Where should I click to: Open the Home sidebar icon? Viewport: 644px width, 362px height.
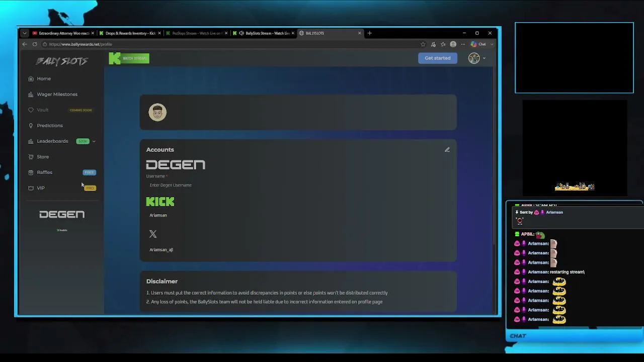pyautogui.click(x=31, y=79)
